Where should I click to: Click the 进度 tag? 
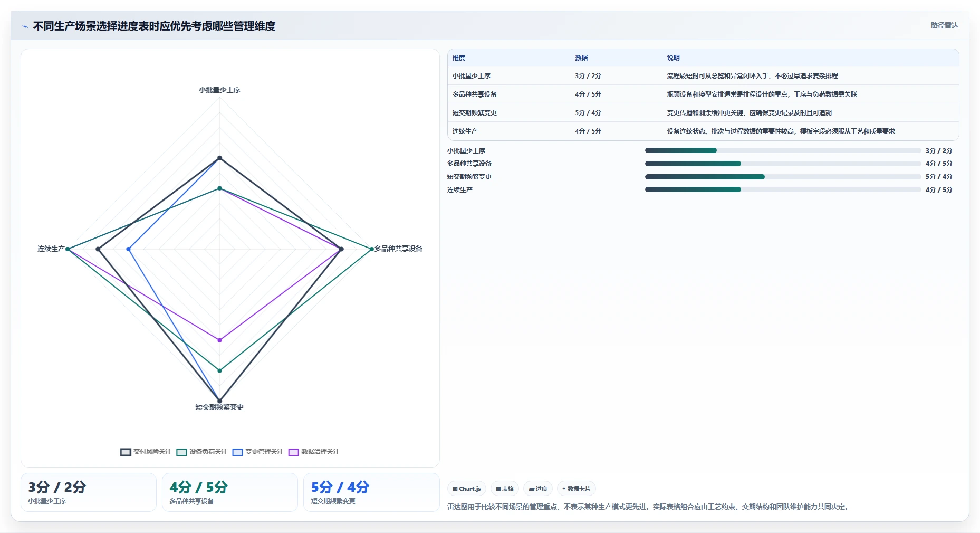(x=538, y=489)
